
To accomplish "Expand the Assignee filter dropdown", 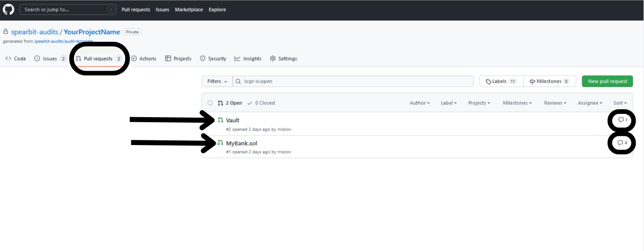I will click(x=590, y=103).
